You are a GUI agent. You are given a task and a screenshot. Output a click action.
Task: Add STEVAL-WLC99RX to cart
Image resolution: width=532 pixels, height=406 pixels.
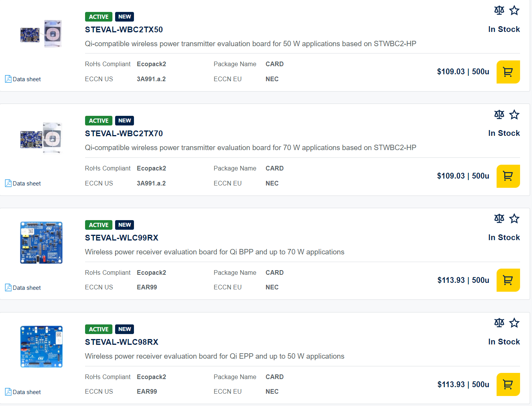click(x=508, y=280)
